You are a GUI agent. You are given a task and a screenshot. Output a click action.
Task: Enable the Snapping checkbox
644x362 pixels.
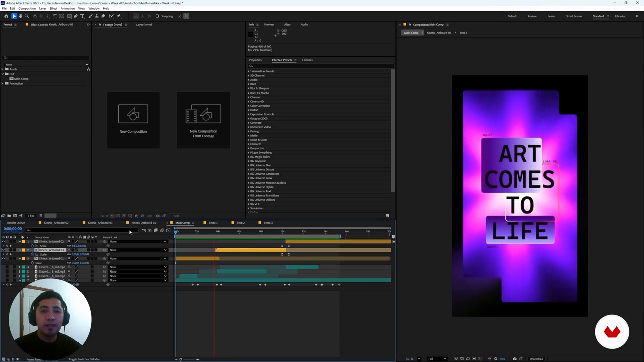157,16
